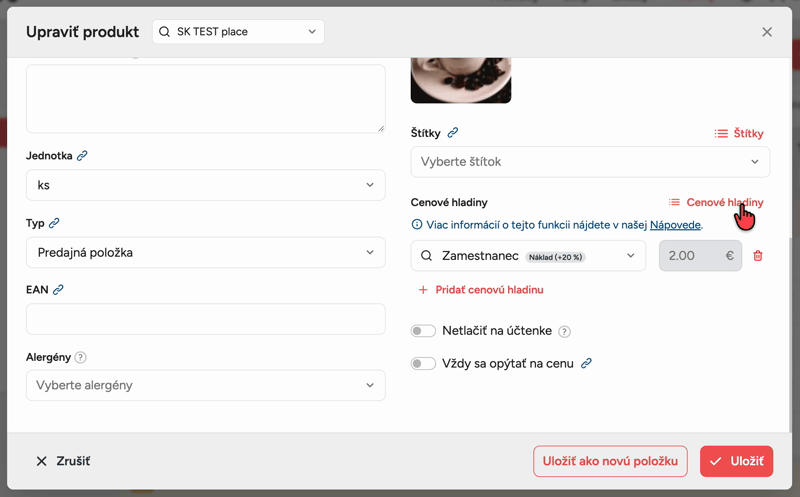Click into the EAN input field
800x497 pixels.
pos(206,319)
